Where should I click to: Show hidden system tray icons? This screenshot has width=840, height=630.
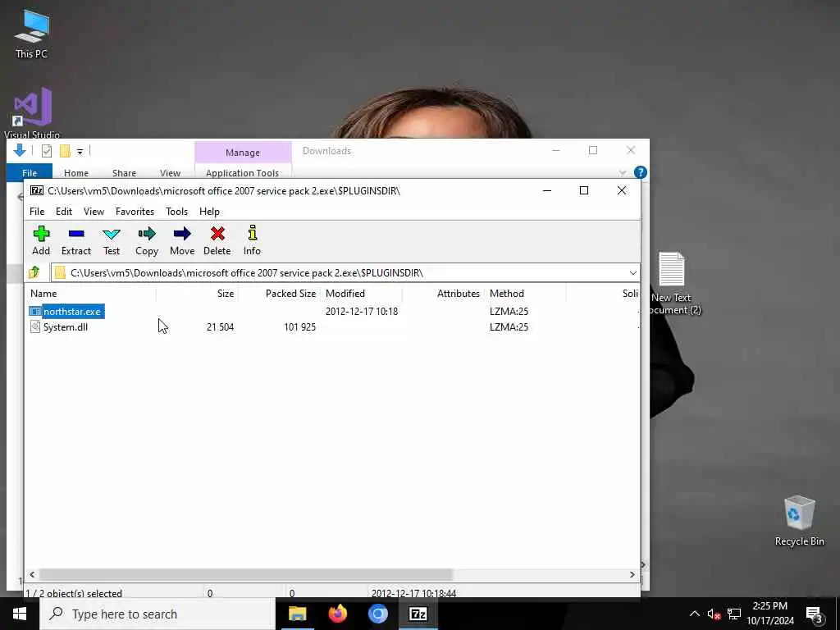(694, 614)
